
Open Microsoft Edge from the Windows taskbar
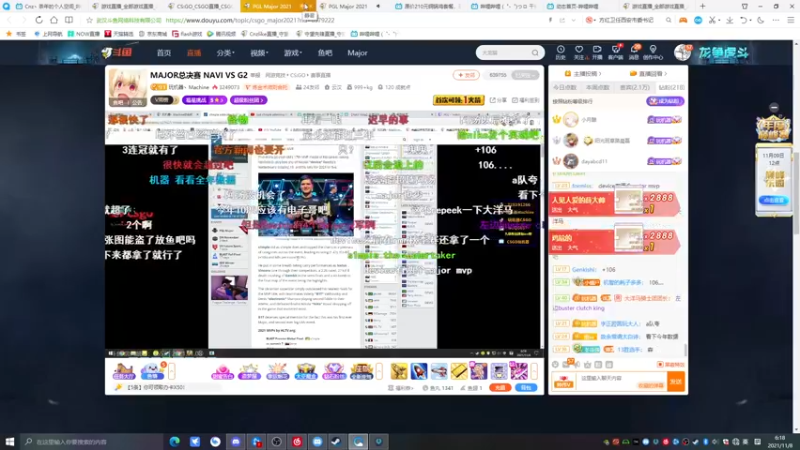(x=174, y=441)
